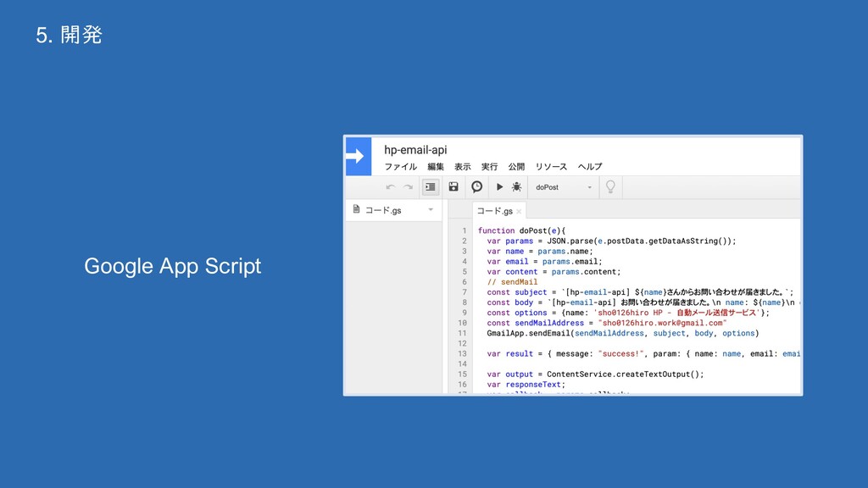Close the コード.gs editor tab
868x488 pixels.
tap(519, 211)
